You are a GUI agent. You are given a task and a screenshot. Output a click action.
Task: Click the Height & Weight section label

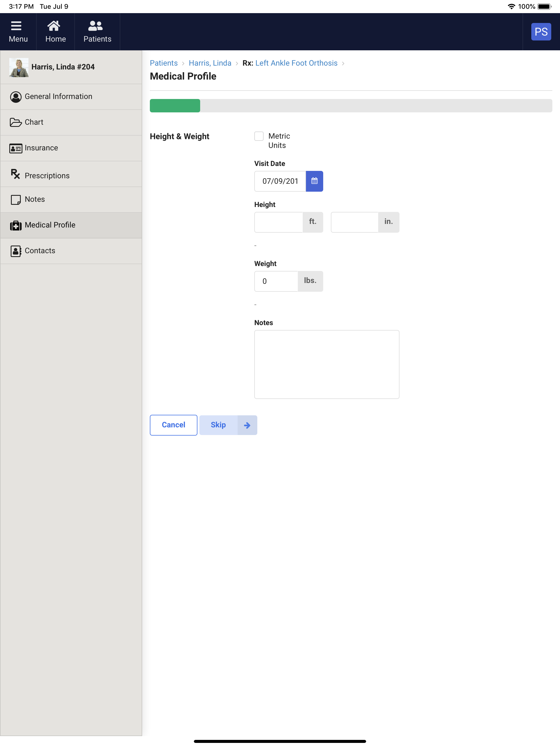180,136
